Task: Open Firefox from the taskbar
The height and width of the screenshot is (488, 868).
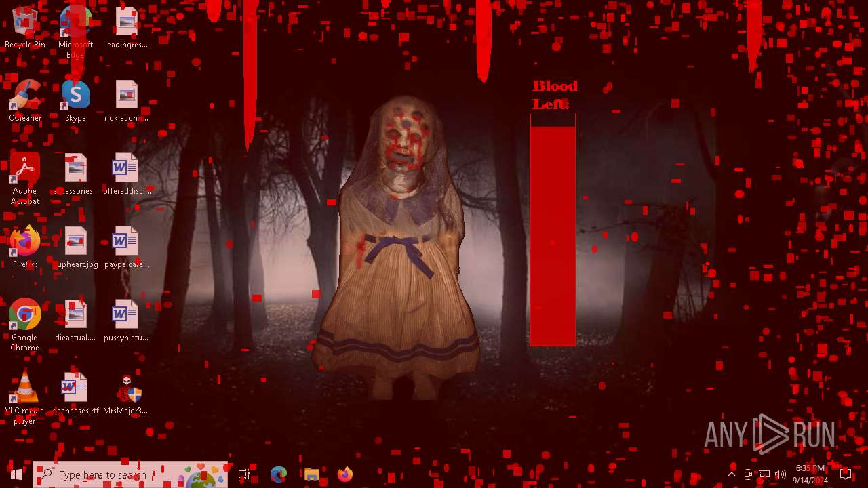Action: pyautogui.click(x=344, y=474)
